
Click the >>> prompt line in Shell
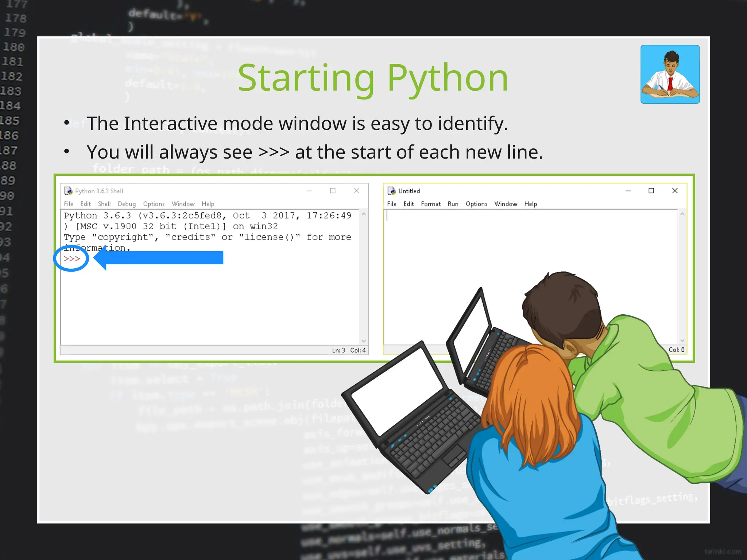[x=72, y=259]
